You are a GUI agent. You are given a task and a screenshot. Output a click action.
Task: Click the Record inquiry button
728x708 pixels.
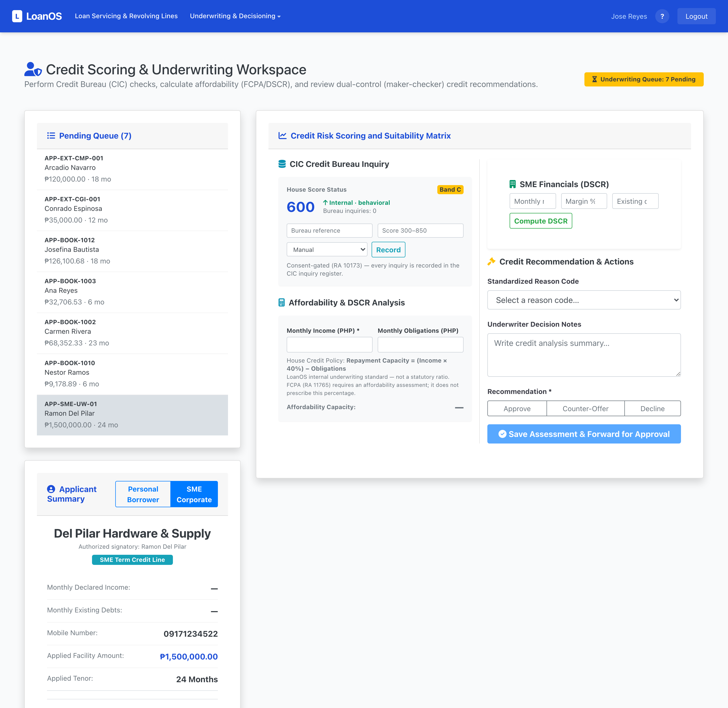(x=388, y=250)
